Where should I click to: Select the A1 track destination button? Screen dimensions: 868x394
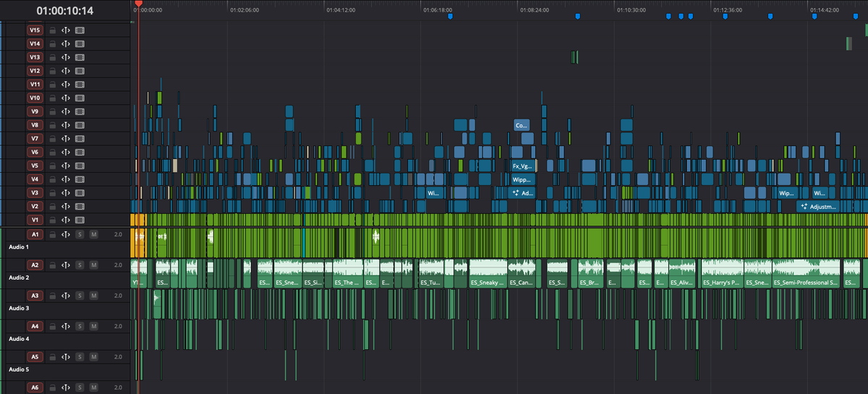35,234
